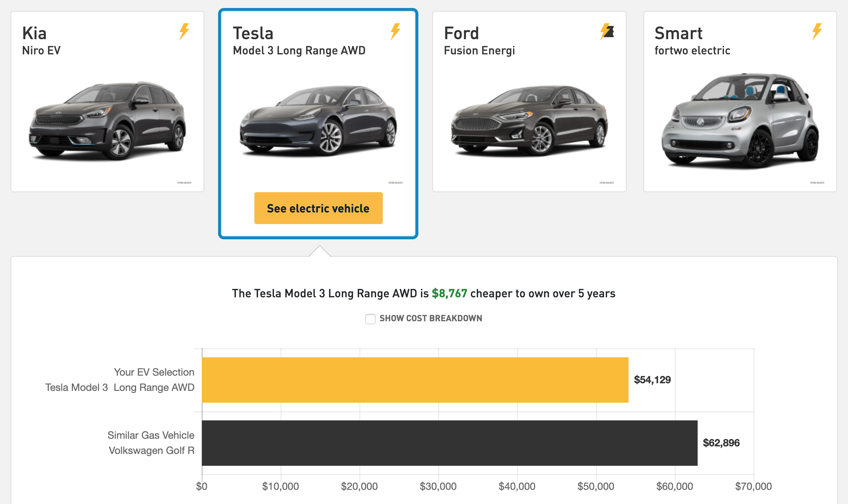Click the green $8,767 savings amount
This screenshot has height=504, width=848.
pos(449,293)
